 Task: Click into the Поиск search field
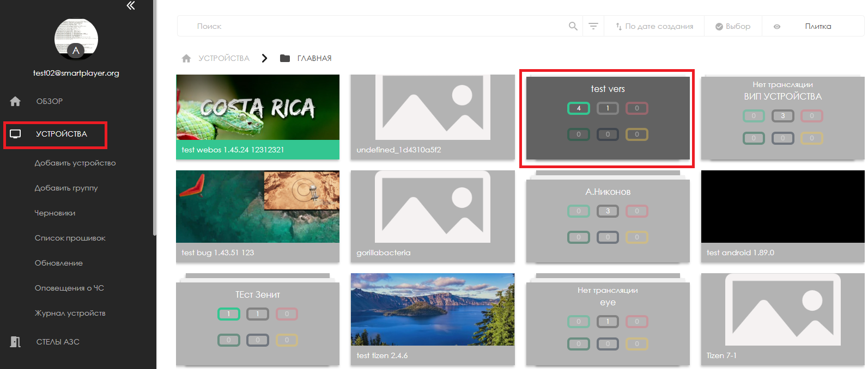pyautogui.click(x=376, y=26)
